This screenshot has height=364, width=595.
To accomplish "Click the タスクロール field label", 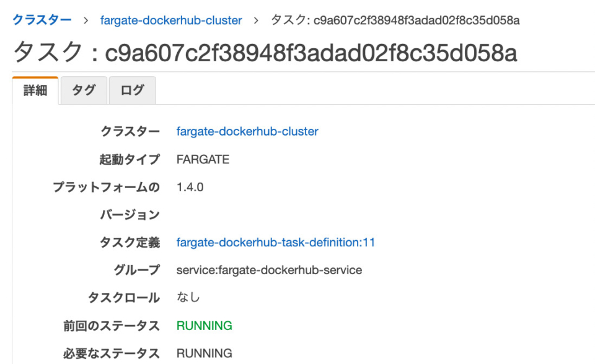I will pyautogui.click(x=123, y=298).
